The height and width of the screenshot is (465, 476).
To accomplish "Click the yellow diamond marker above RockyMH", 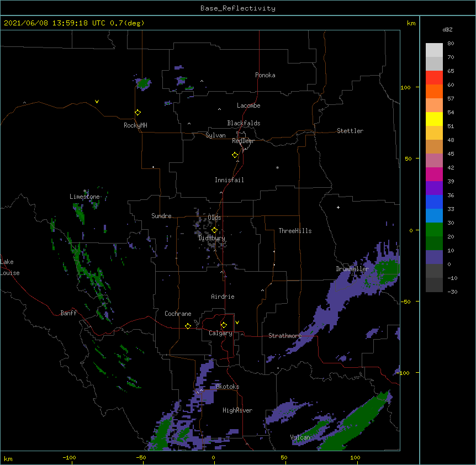I will tap(138, 113).
